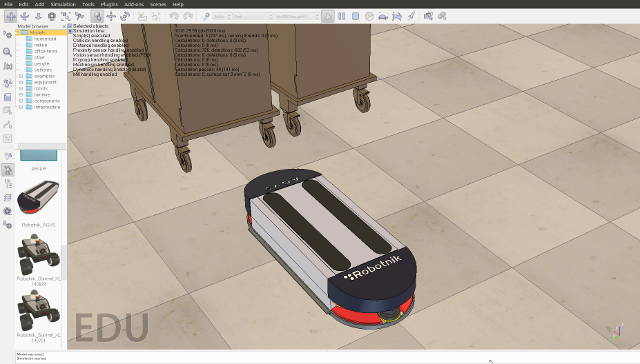This screenshot has width=640, height=364.
Task: Open the Help menu
Action: point(178,4)
